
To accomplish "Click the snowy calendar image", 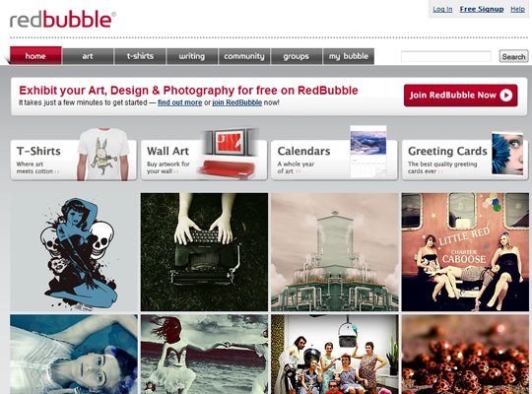I will [368, 152].
